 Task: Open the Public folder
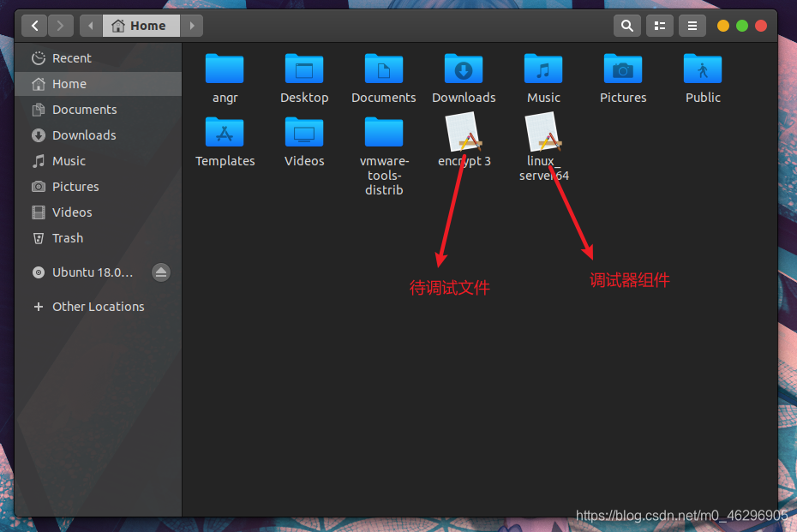[x=702, y=70]
